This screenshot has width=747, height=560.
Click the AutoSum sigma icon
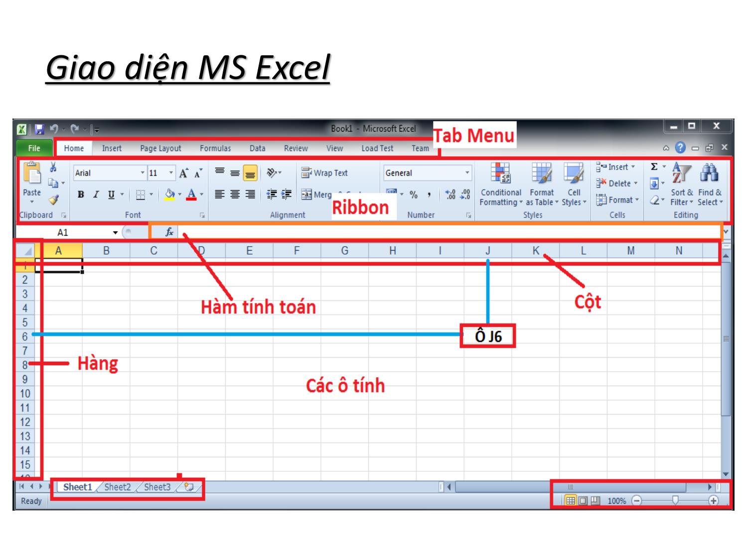pyautogui.click(x=654, y=167)
